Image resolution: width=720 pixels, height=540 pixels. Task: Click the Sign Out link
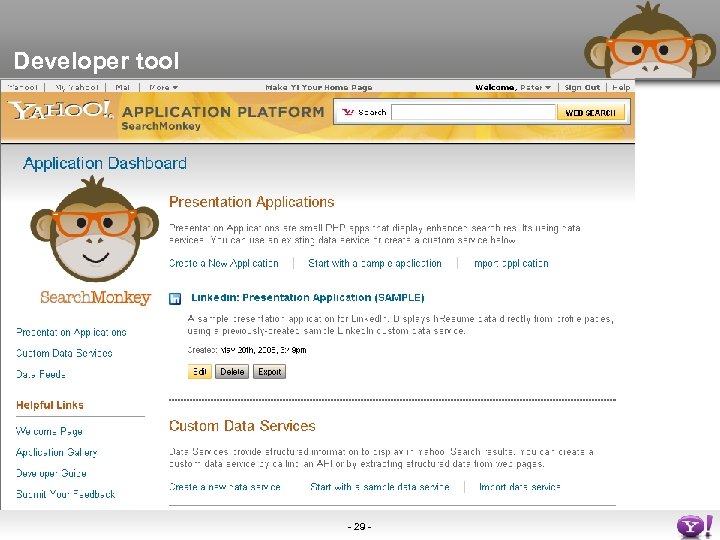tap(582, 87)
